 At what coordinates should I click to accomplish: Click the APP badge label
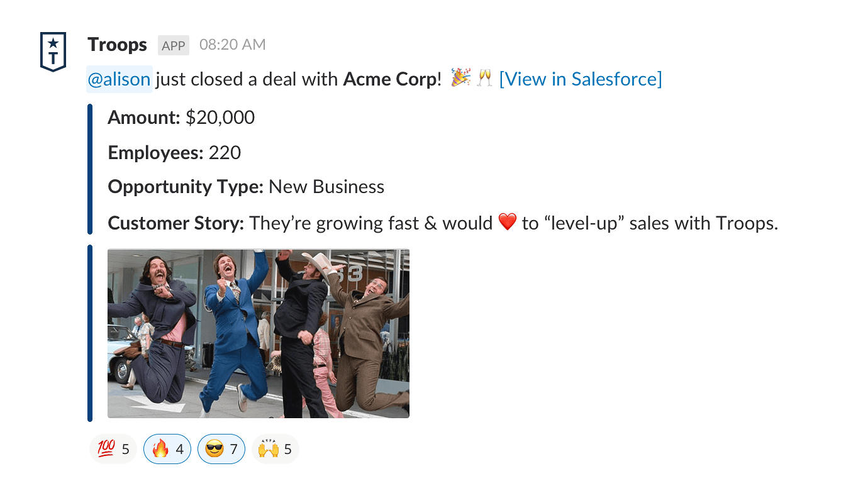[174, 46]
